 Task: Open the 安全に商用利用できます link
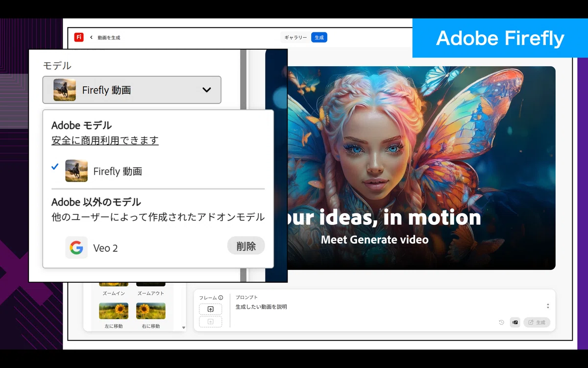point(105,140)
